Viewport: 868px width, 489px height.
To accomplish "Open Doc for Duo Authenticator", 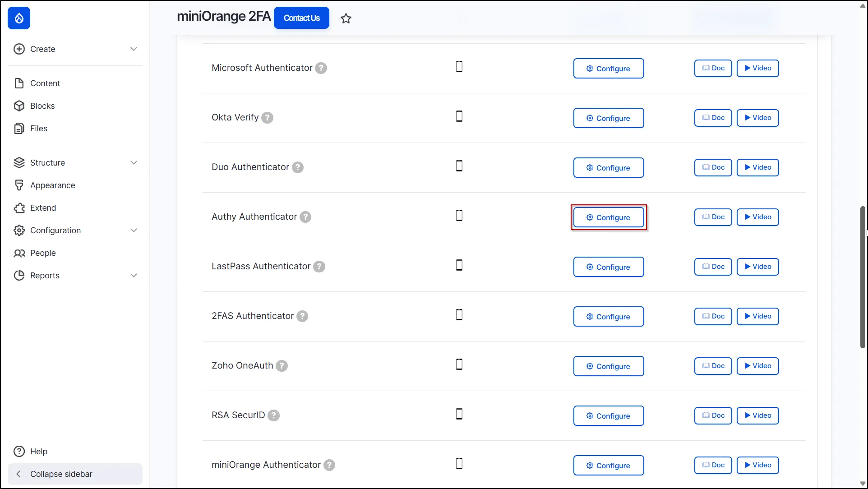I will 713,167.
